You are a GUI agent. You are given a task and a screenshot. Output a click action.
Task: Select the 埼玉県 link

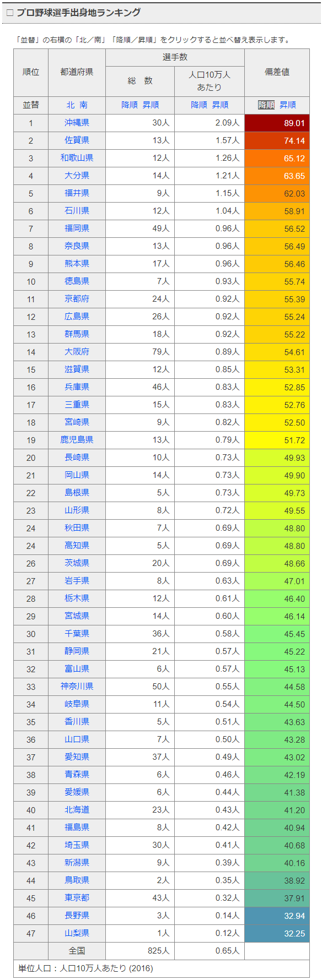coord(77,845)
